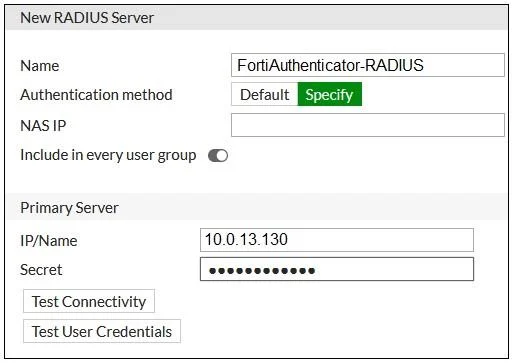Click the Secret label text

pos(41,270)
